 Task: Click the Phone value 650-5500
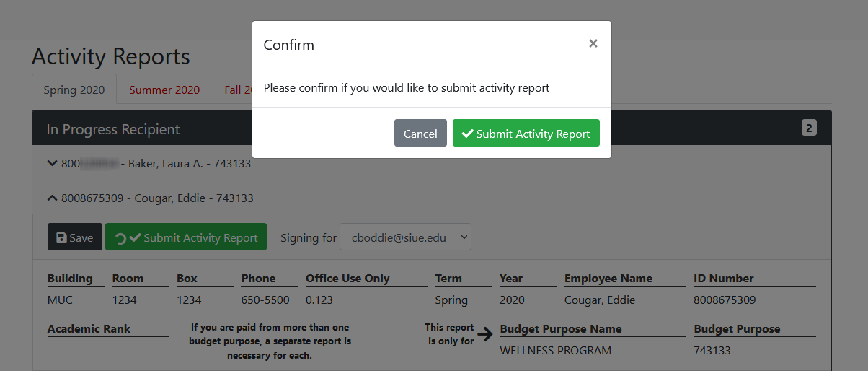[x=265, y=300]
